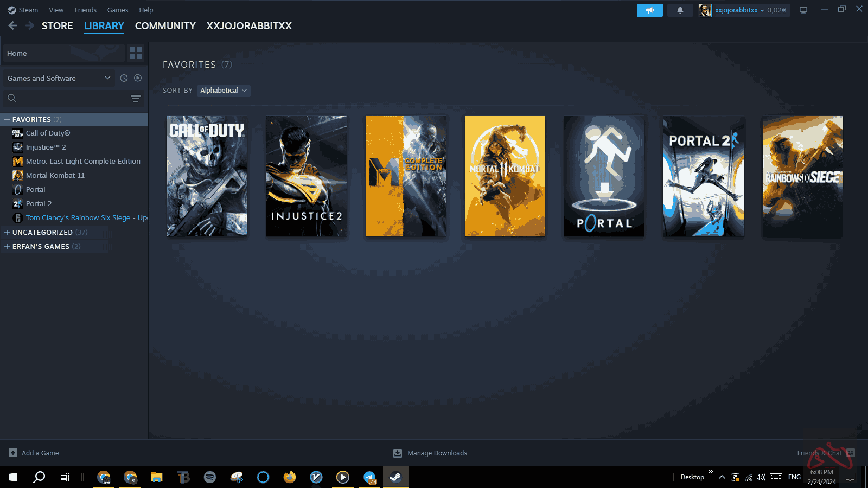The image size is (868, 488).
Task: Click the announcements megaphone icon
Action: 649,10
